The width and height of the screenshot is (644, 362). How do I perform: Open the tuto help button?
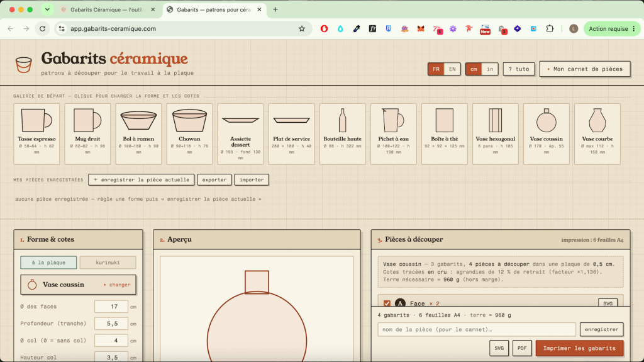coord(519,69)
